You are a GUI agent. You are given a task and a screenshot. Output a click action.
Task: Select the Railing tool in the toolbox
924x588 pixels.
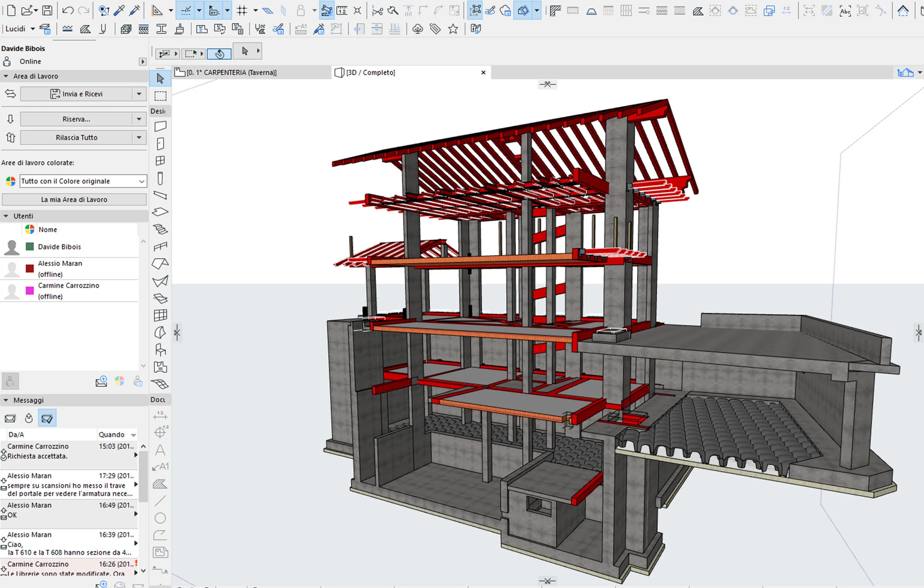[x=160, y=246]
